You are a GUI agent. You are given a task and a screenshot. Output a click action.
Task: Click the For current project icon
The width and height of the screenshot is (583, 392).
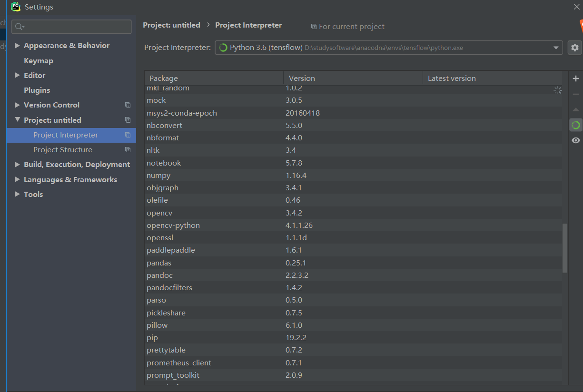click(314, 27)
